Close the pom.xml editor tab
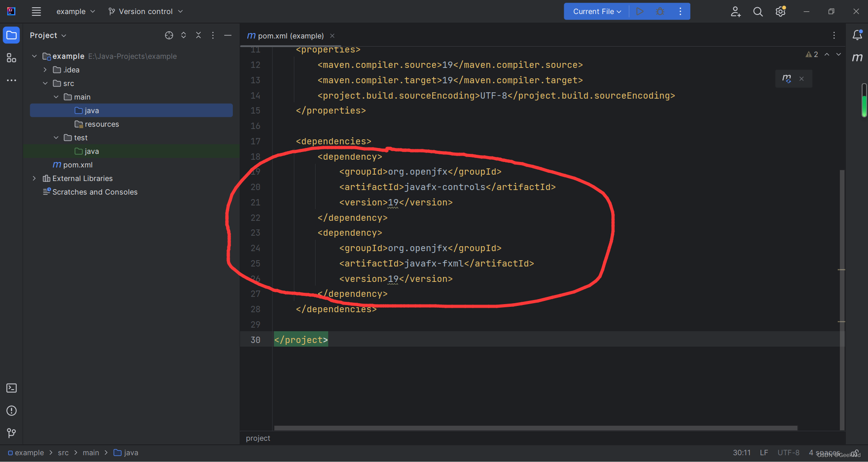The image size is (868, 462). tap(332, 36)
